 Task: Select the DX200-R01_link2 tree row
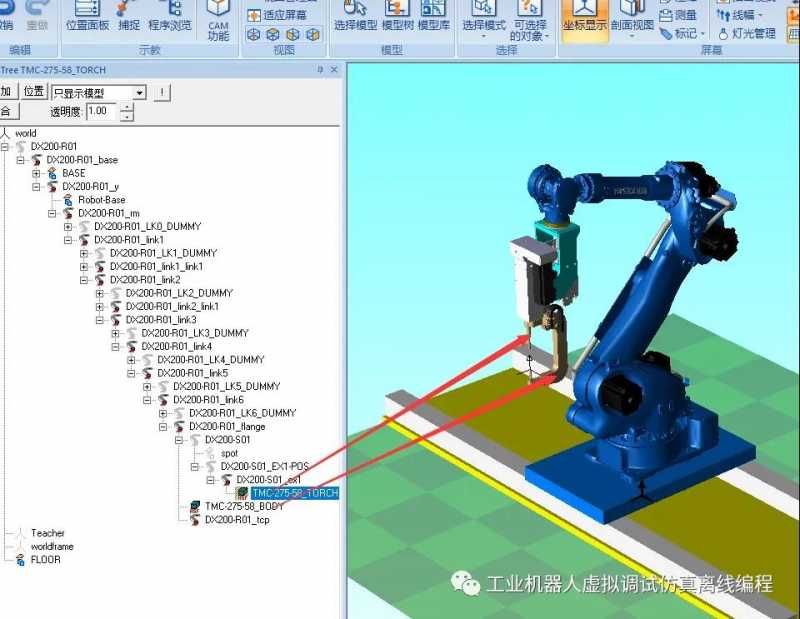[145, 280]
